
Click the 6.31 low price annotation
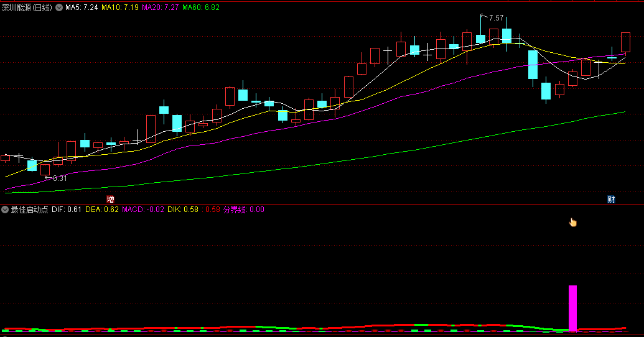(60, 178)
